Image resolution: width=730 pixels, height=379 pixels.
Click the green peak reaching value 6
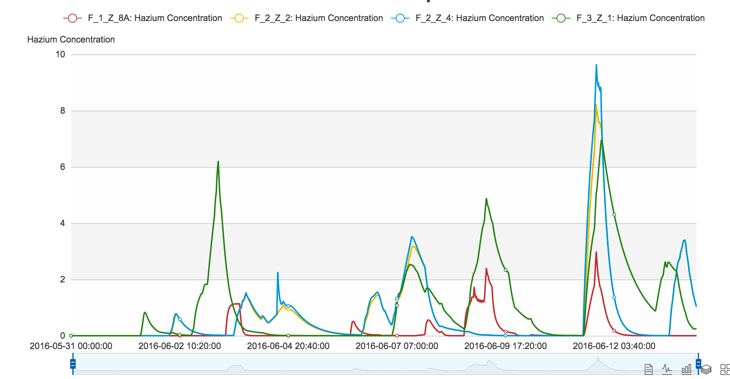pos(218,162)
